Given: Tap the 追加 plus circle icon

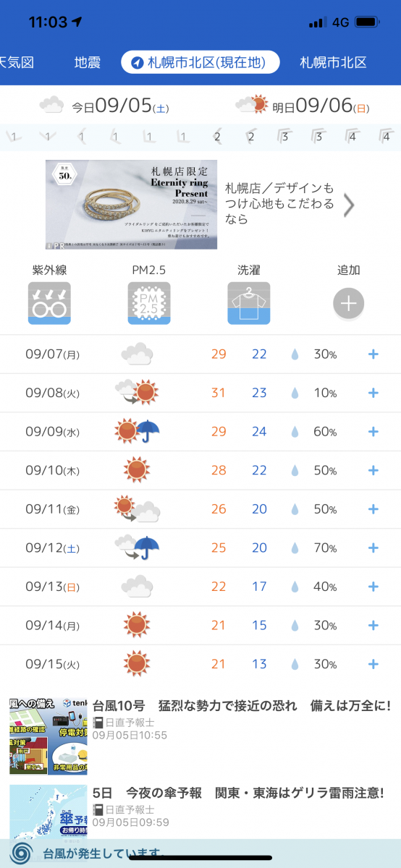Looking at the screenshot, I should tap(348, 303).
